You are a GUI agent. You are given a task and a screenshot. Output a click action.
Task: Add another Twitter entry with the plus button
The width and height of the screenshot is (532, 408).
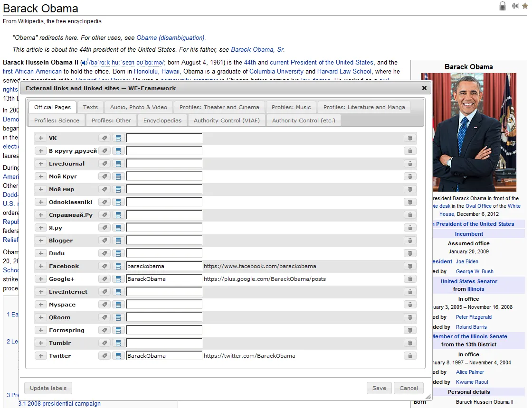(x=41, y=356)
